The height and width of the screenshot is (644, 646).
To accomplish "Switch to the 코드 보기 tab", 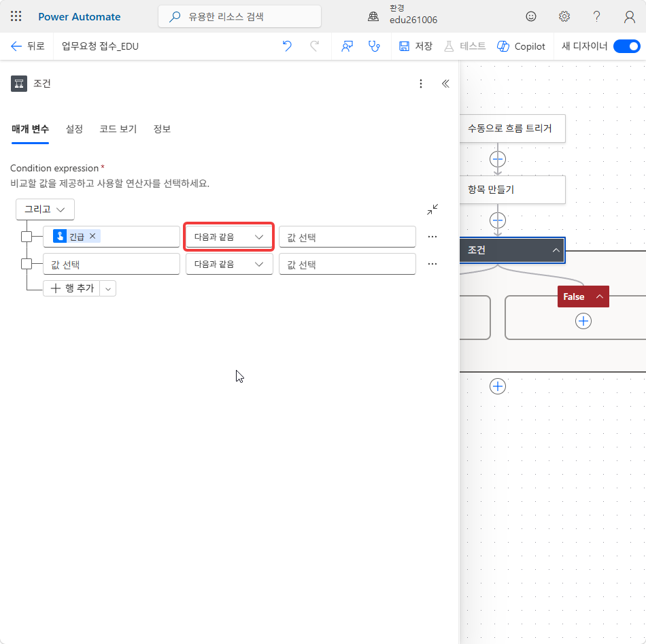I will click(x=118, y=129).
